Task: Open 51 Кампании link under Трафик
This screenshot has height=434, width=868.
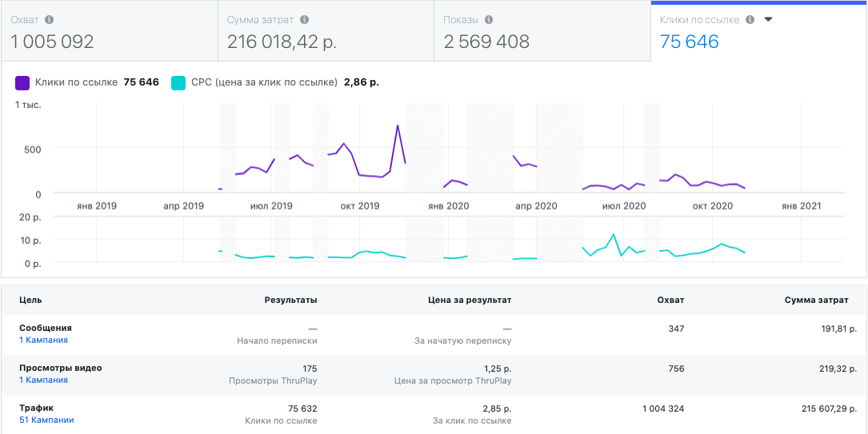Action: pyautogui.click(x=46, y=420)
